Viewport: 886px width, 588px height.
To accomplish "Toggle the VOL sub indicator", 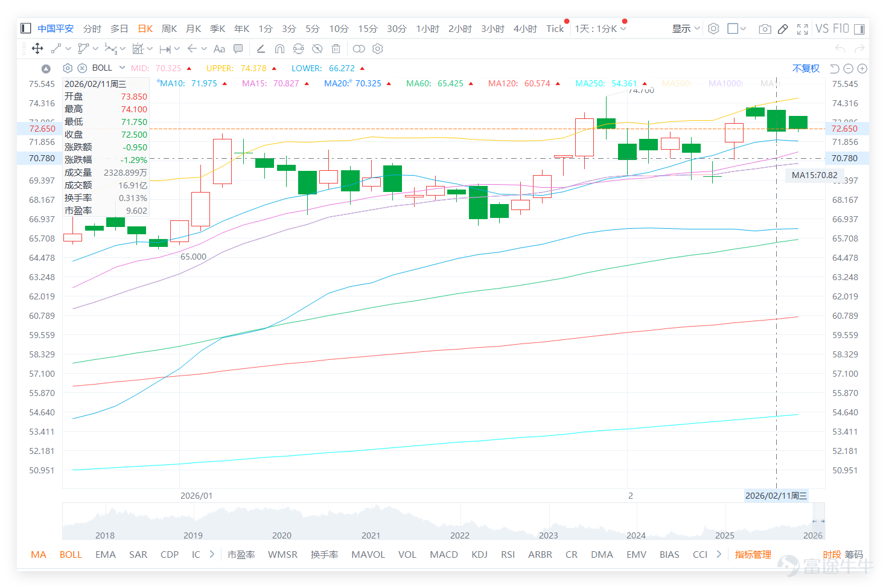I will click(x=407, y=554).
